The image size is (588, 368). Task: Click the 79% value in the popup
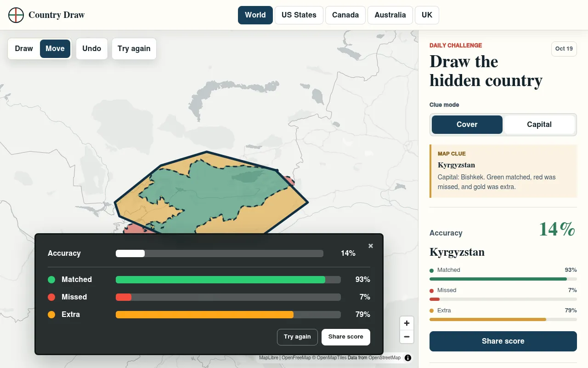[362, 315]
